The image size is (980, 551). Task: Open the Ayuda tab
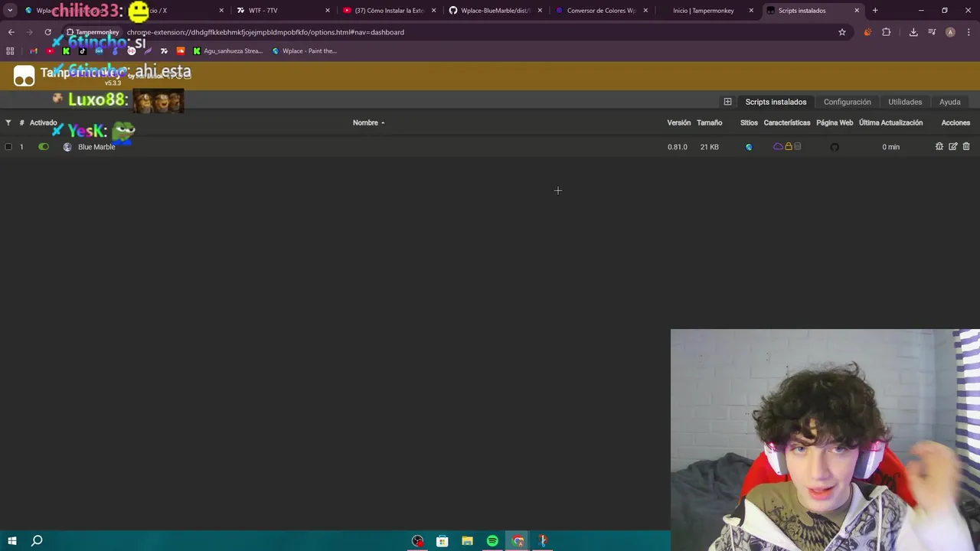949,102
